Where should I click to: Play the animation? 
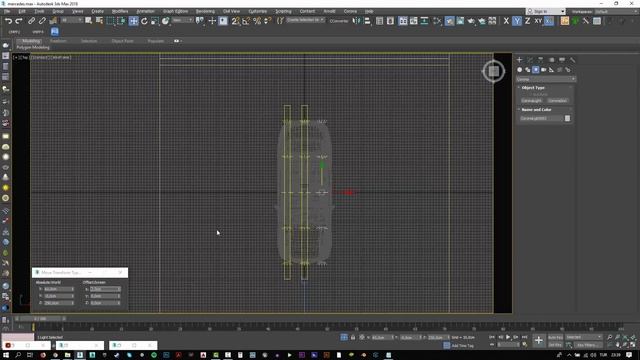pos(508,337)
